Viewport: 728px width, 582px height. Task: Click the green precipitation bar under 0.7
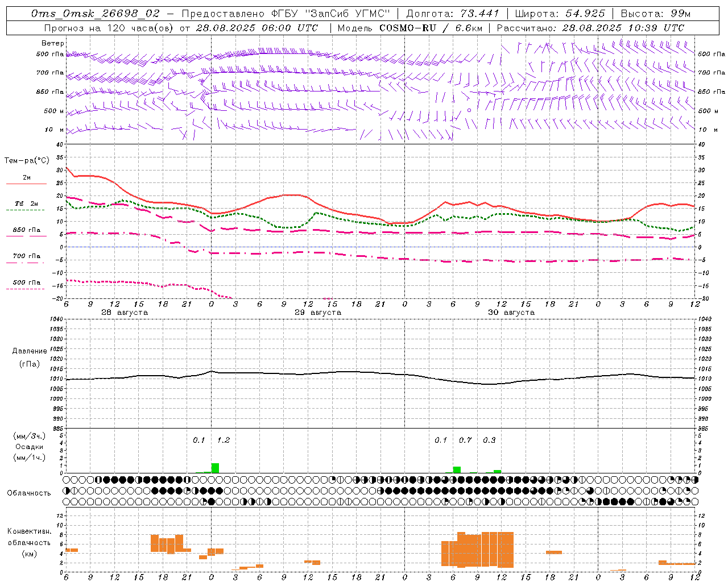[x=457, y=469]
